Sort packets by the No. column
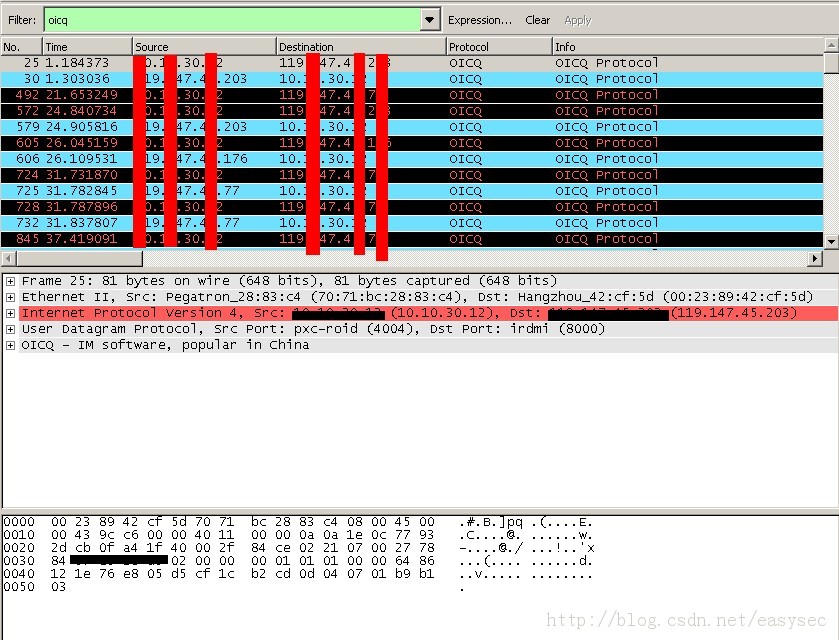This screenshot has width=839, height=640. pyautogui.click(x=21, y=47)
